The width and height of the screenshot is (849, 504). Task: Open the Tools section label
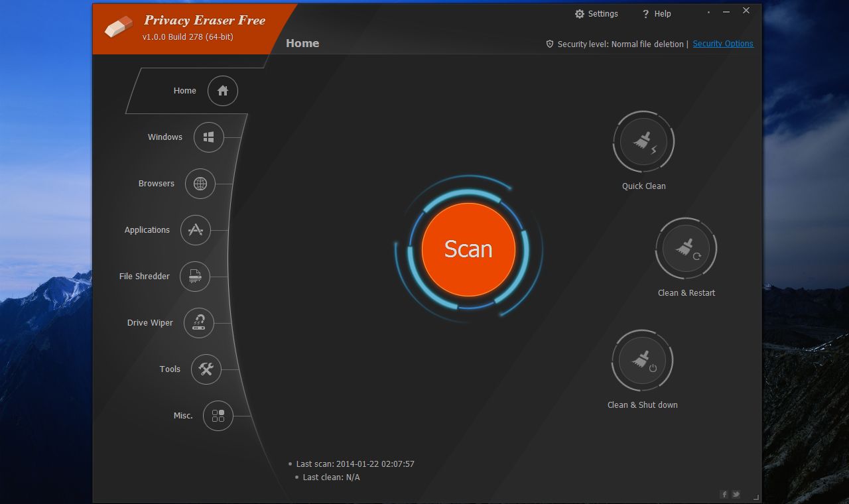170,369
